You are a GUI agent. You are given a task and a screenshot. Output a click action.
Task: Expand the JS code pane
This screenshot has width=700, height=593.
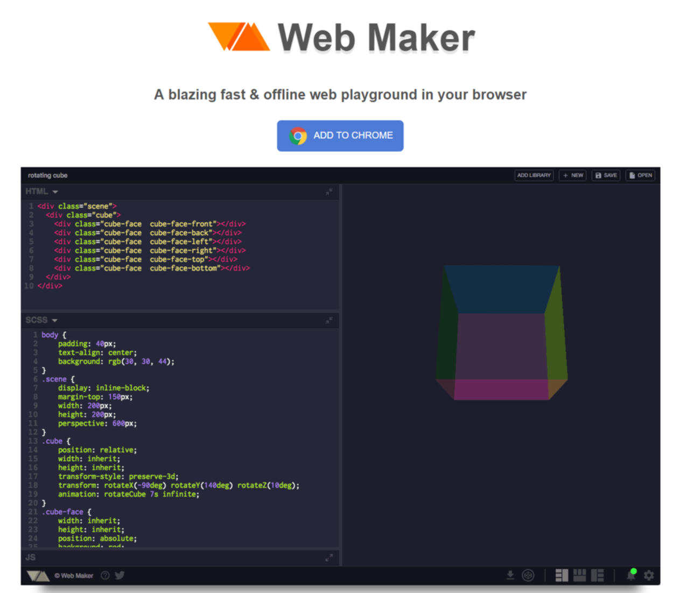coord(329,557)
